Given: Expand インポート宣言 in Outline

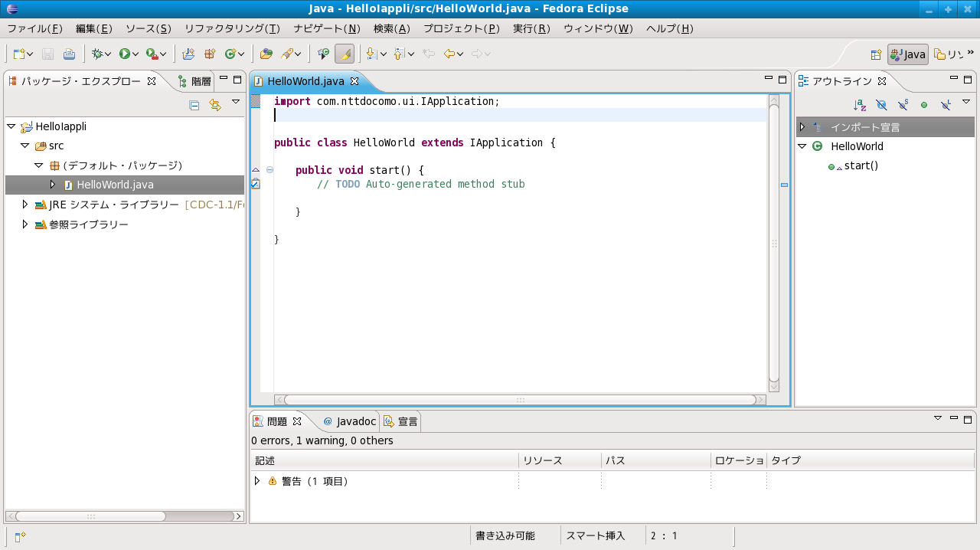Looking at the screenshot, I should tap(802, 126).
